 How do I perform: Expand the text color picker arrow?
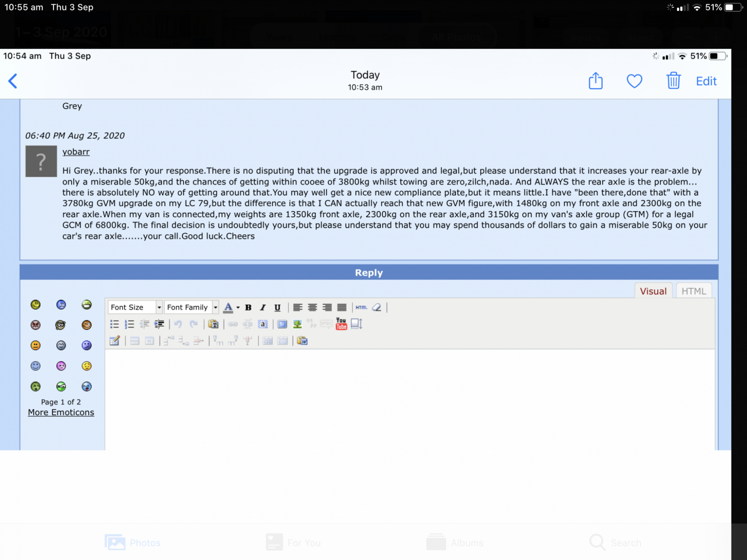(238, 307)
